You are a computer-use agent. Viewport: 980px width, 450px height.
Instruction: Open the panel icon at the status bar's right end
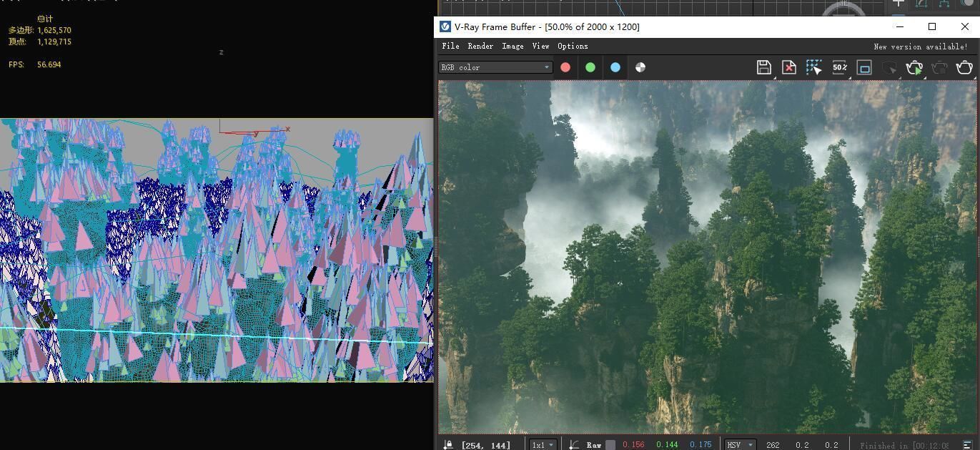(967, 445)
